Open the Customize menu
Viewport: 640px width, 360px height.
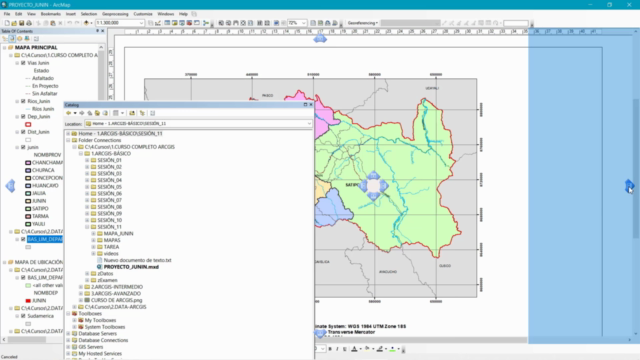tap(143, 14)
